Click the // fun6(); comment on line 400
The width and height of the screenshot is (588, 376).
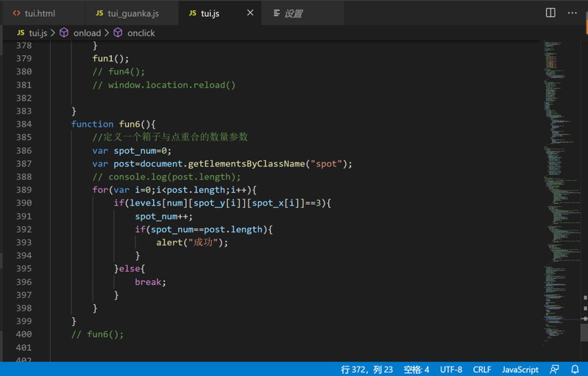pyautogui.click(x=97, y=334)
